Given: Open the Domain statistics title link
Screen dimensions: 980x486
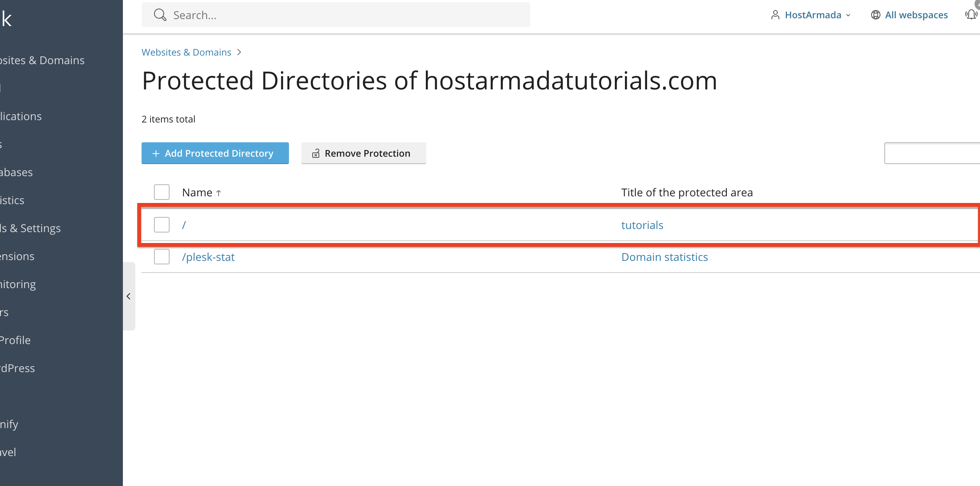Looking at the screenshot, I should click(x=665, y=257).
